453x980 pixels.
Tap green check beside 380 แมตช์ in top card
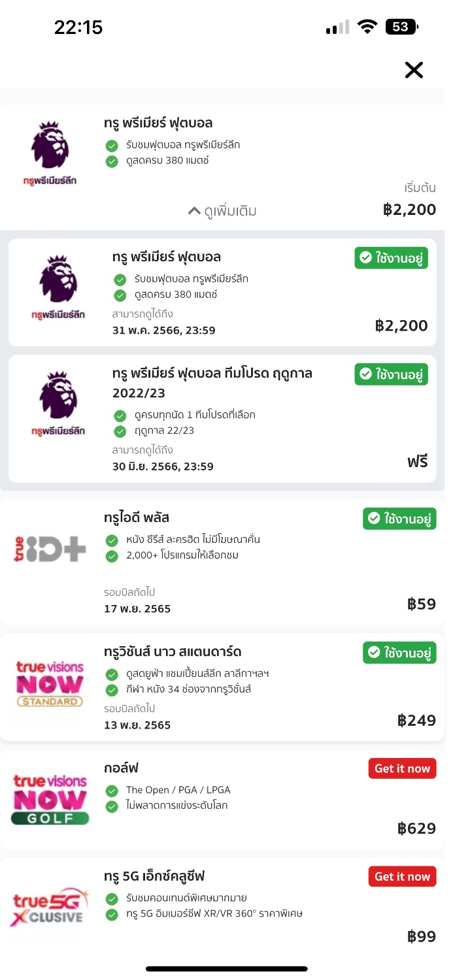tap(112, 161)
